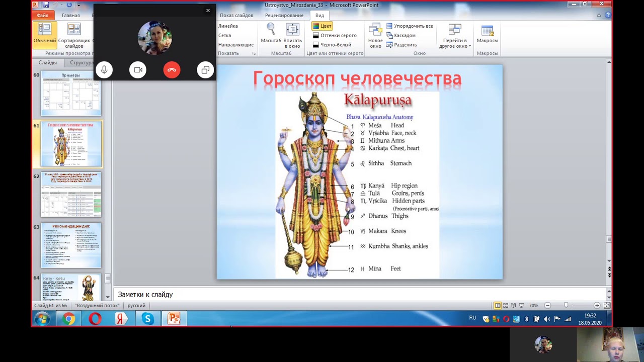Open the Главная ribbon tab

pyautogui.click(x=71, y=16)
